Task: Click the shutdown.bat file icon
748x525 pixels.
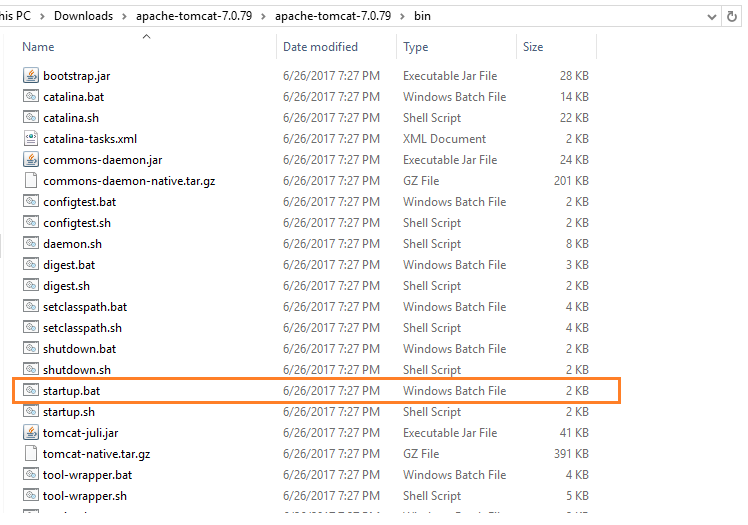Action: coord(31,348)
